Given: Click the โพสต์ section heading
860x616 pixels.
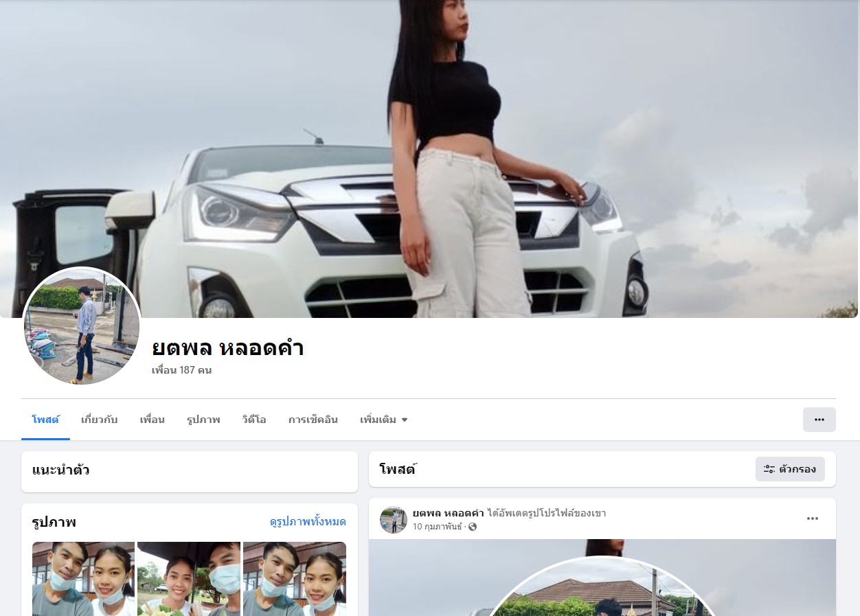Looking at the screenshot, I should tap(398, 469).
